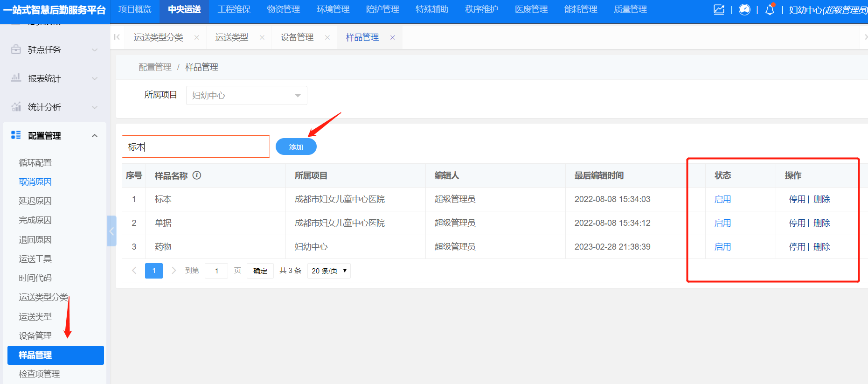This screenshot has height=384, width=868.
Task: Click 停用 for the 药物 row
Action: [797, 247]
